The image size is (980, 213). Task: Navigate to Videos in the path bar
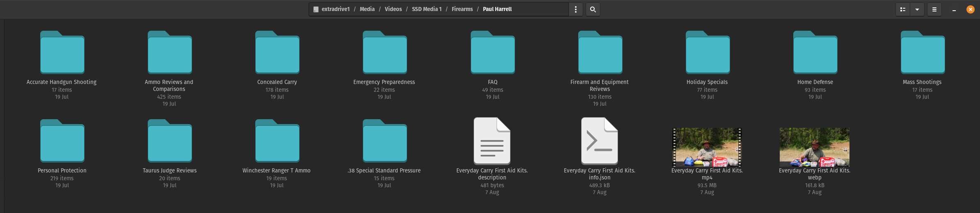pyautogui.click(x=393, y=9)
